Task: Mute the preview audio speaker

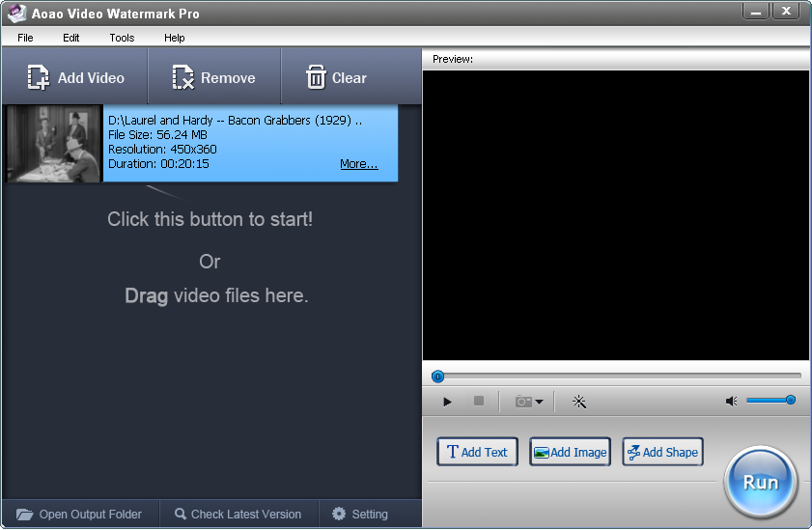Action: click(x=731, y=402)
